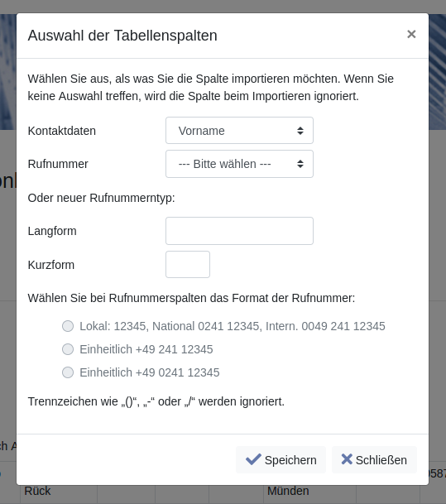Image resolution: width=446 pixels, height=504 pixels.
Task: Click the up-down arrows of the Vorname select
Action: [x=300, y=131]
